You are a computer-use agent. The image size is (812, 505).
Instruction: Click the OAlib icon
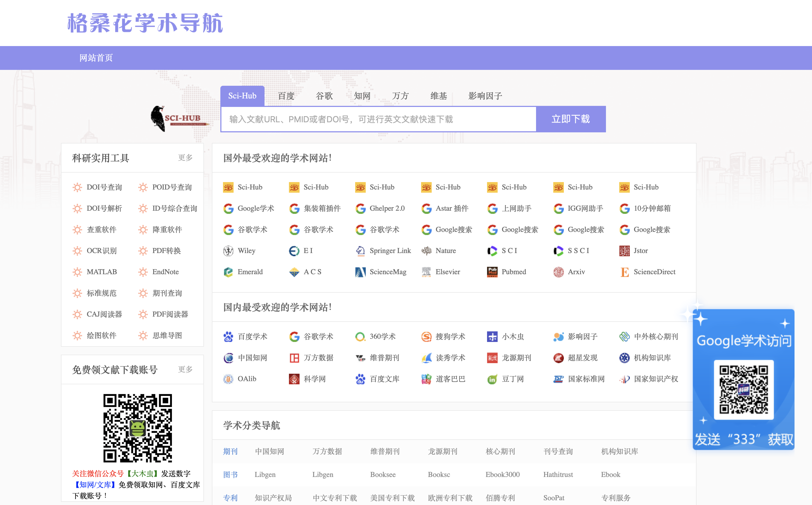coord(228,379)
